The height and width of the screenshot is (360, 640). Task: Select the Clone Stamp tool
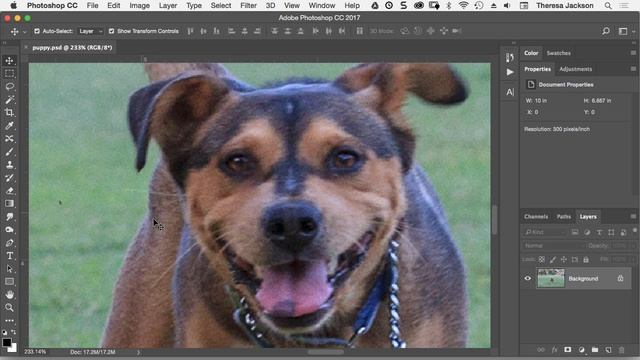9,165
